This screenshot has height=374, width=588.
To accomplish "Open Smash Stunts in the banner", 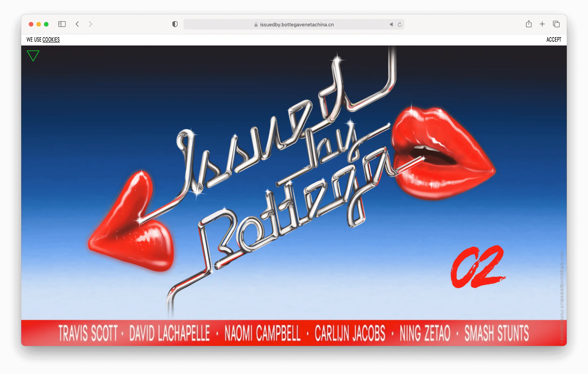I will [497, 333].
